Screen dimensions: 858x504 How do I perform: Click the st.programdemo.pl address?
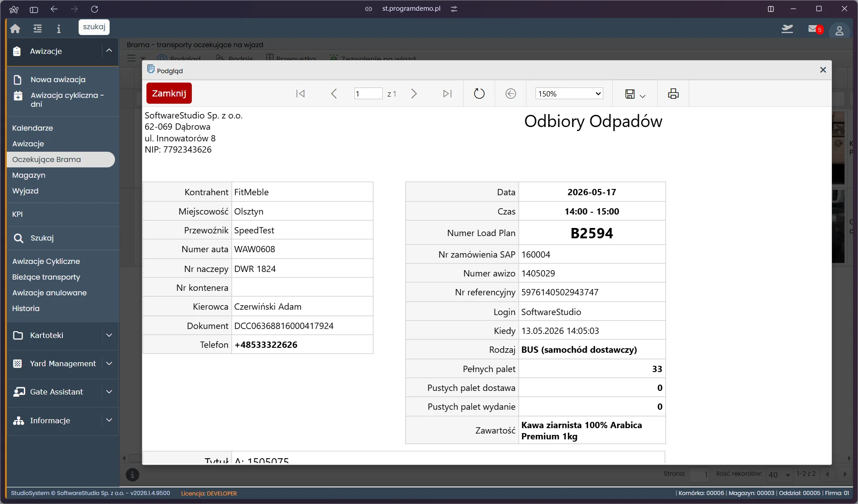click(411, 9)
